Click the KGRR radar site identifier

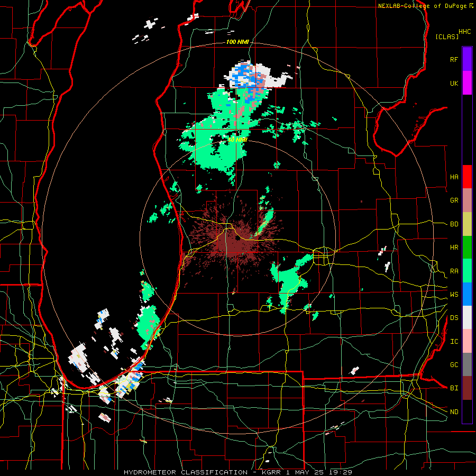pyautogui.click(x=271, y=472)
